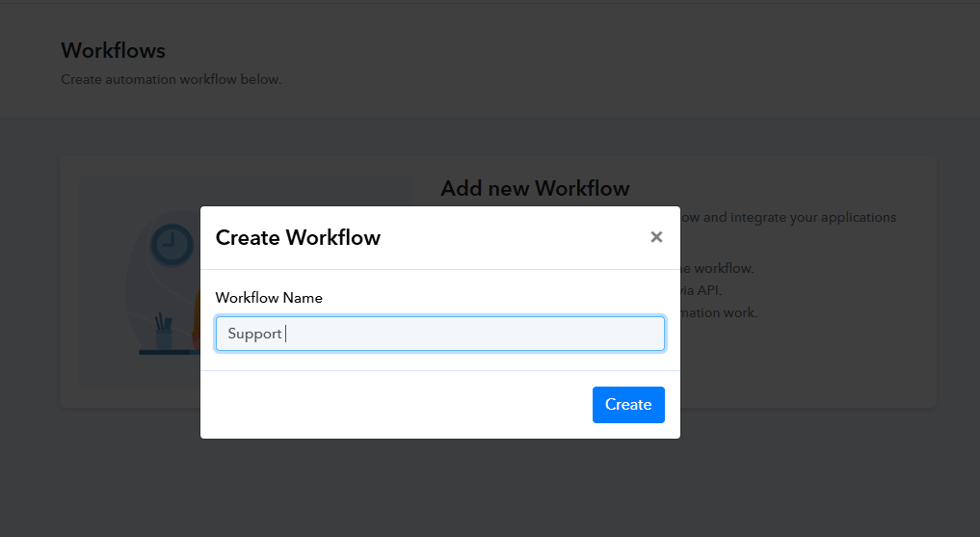Click the 'mation work.' text behind dialog
The width and height of the screenshot is (980, 537).
tap(719, 312)
